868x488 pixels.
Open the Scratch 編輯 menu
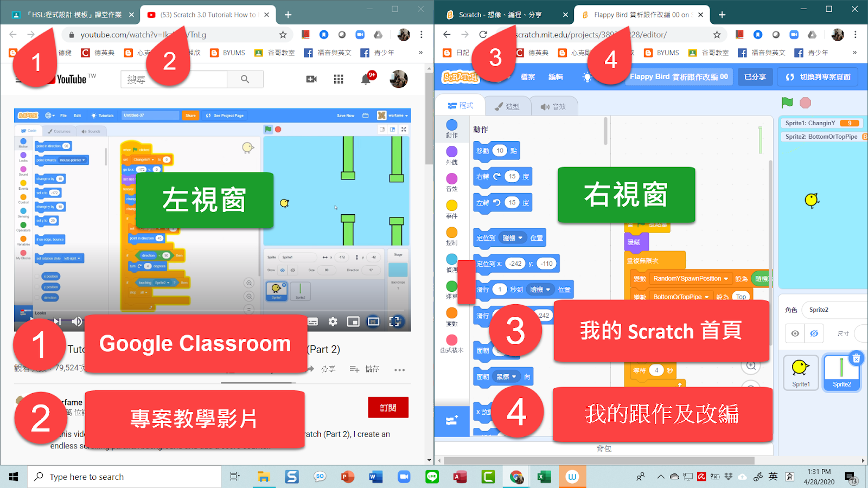pyautogui.click(x=556, y=77)
